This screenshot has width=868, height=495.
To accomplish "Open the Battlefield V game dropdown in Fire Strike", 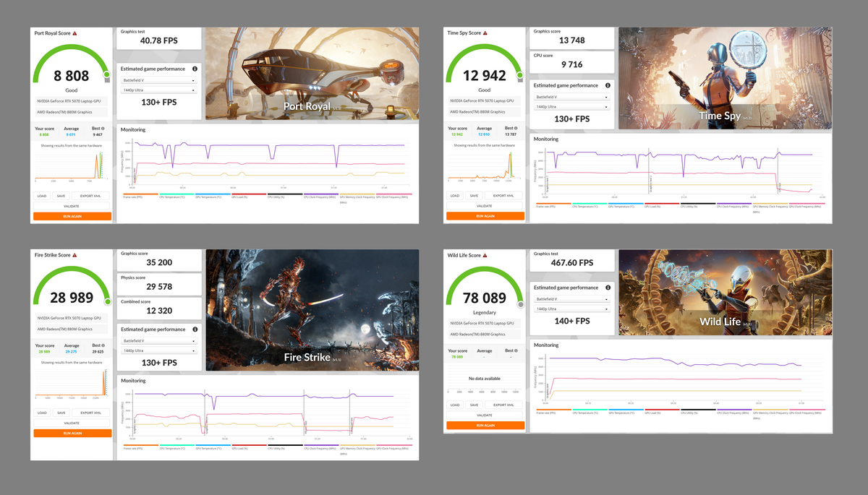I will pyautogui.click(x=158, y=340).
